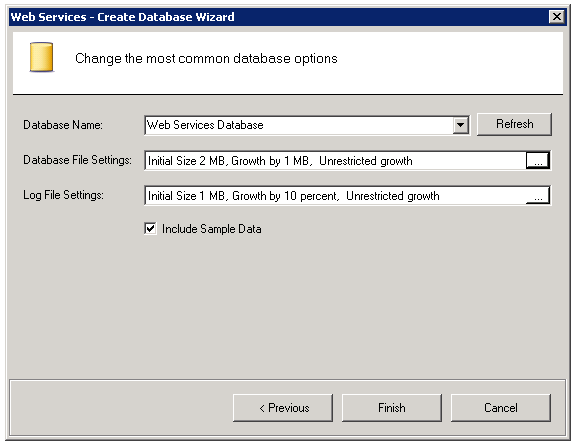The width and height of the screenshot is (575, 445).
Task: Select the Database File Settings text field
Action: [336, 160]
